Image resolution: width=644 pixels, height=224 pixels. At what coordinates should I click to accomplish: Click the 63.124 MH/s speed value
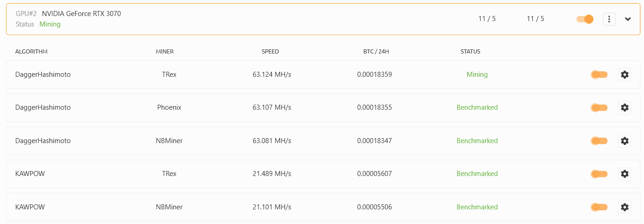click(272, 75)
